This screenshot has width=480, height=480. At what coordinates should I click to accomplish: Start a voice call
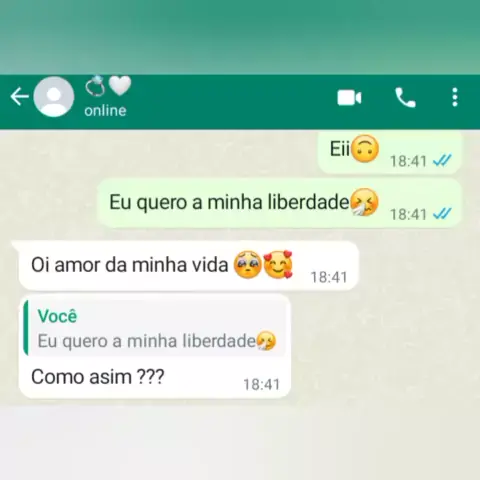[405, 98]
